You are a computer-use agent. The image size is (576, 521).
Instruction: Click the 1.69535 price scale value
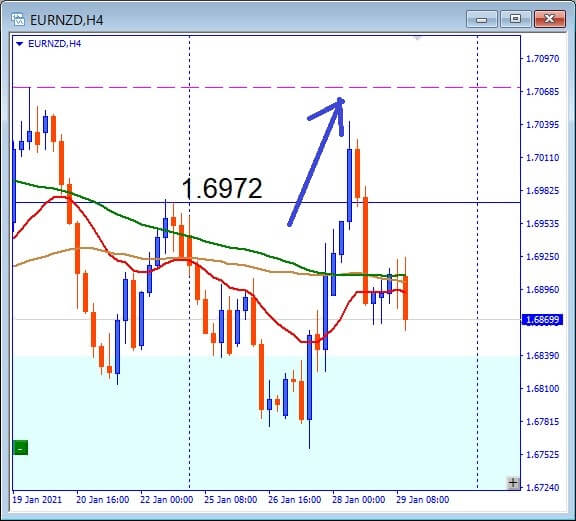click(x=542, y=224)
